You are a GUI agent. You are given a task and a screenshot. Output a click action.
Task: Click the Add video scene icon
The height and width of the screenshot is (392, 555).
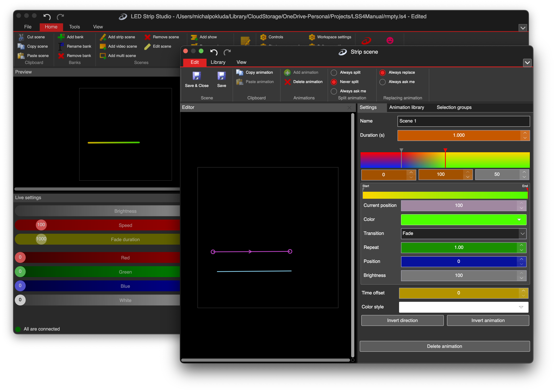(103, 46)
